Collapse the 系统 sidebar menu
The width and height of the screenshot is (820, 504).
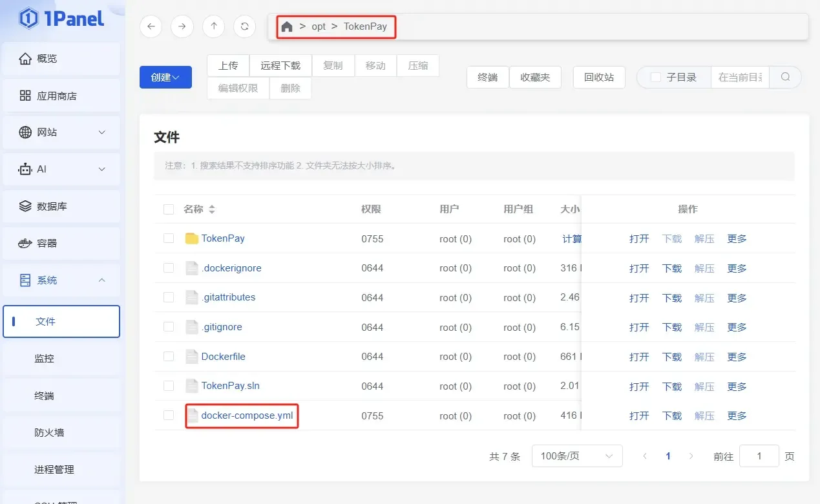point(61,280)
